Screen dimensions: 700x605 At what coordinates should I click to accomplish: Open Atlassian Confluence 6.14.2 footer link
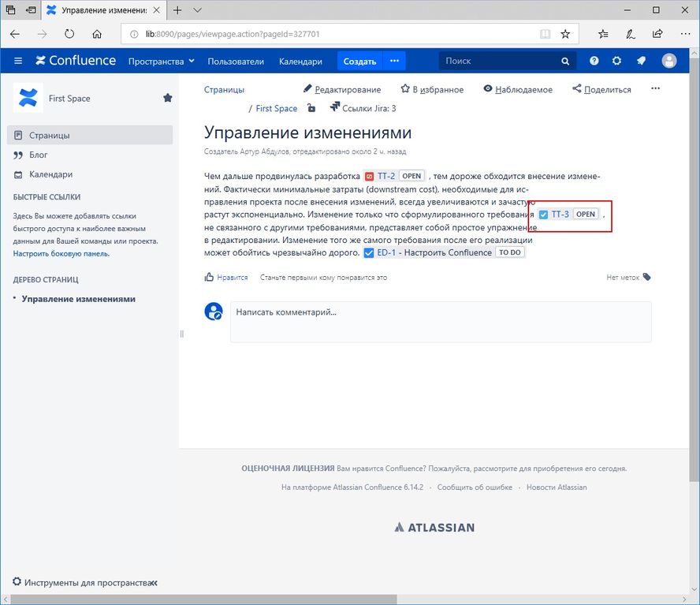378,487
